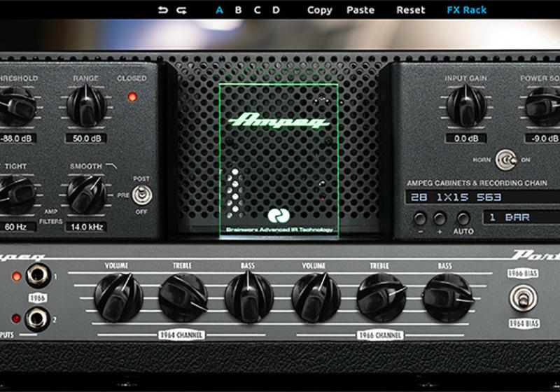The width and height of the screenshot is (560, 392).
Task: Click the red LED beside input 2
Action: coord(16,318)
